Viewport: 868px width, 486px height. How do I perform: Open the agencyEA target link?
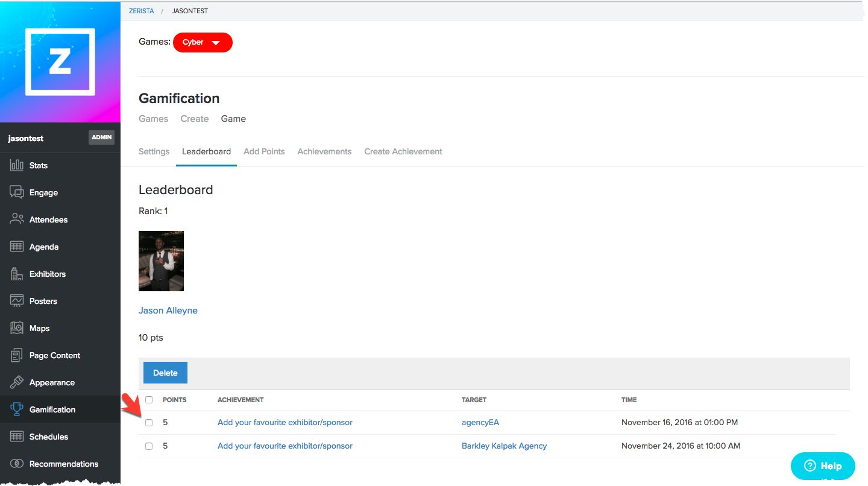coord(480,422)
